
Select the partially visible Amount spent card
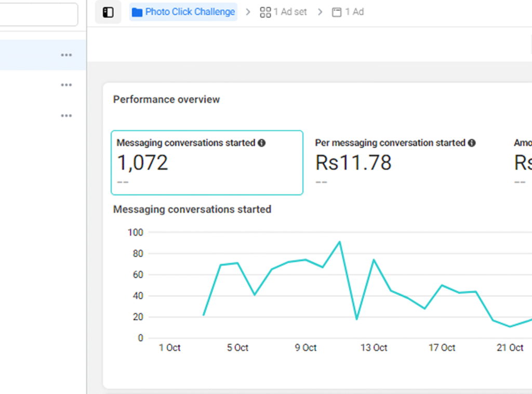[x=522, y=163]
